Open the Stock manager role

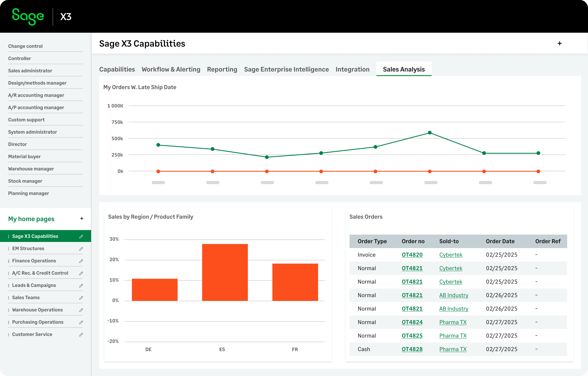(25, 181)
